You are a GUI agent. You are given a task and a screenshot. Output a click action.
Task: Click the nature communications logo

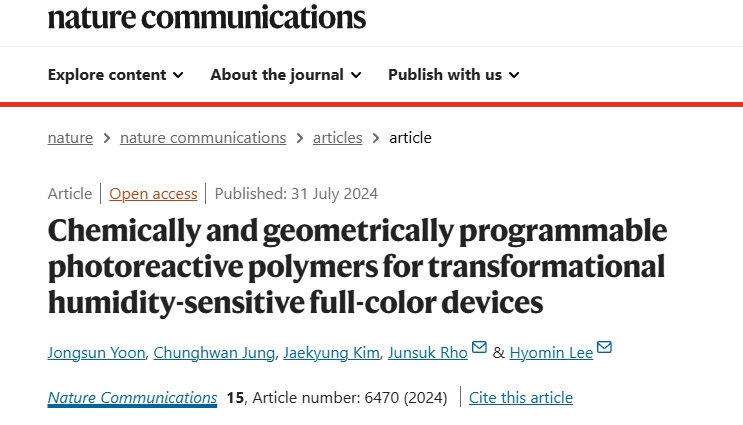[x=207, y=17]
